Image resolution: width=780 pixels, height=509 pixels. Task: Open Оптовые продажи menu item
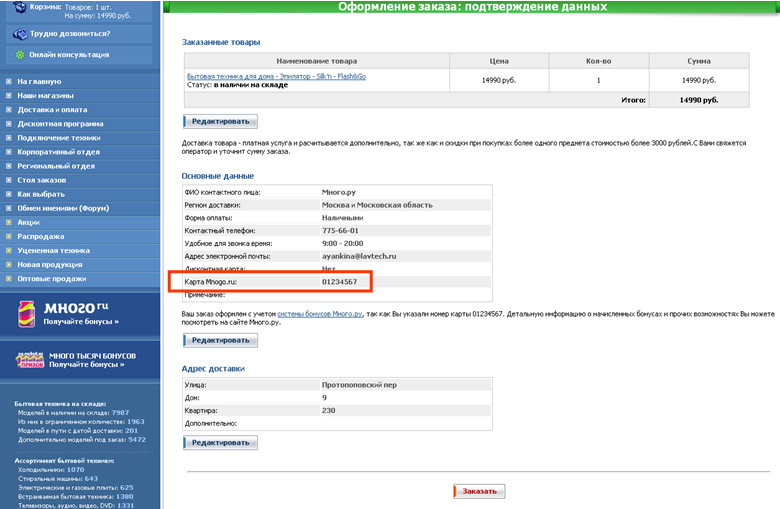52,279
